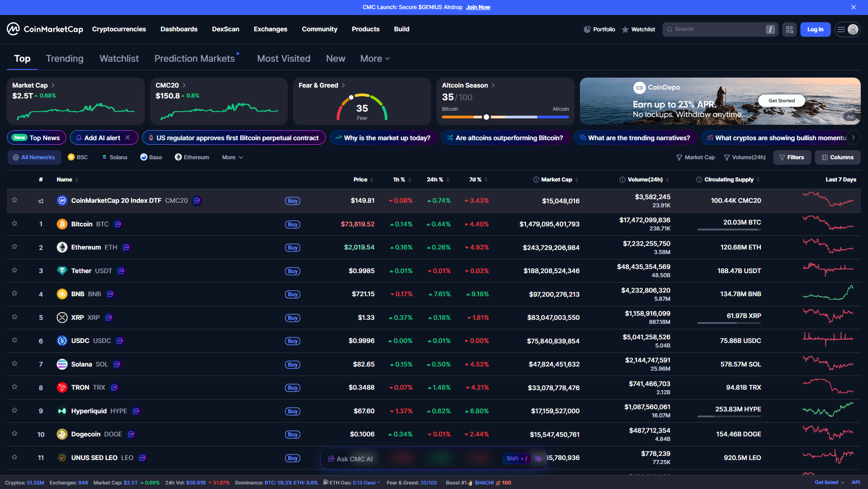Star BNB to add to watchlist
The height and width of the screenshot is (489, 868).
[x=15, y=293]
